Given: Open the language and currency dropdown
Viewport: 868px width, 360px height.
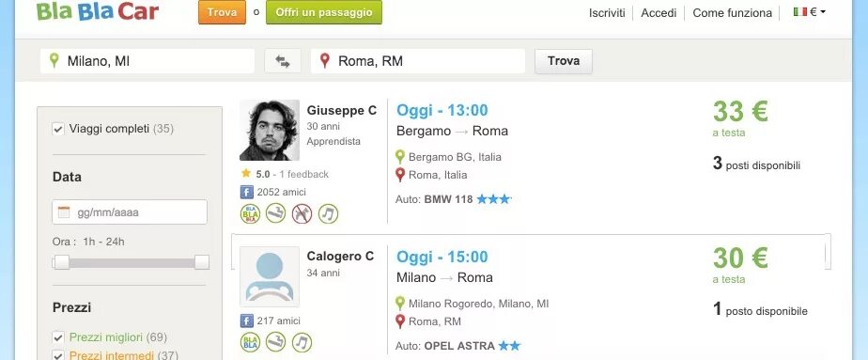Looking at the screenshot, I should (810, 11).
